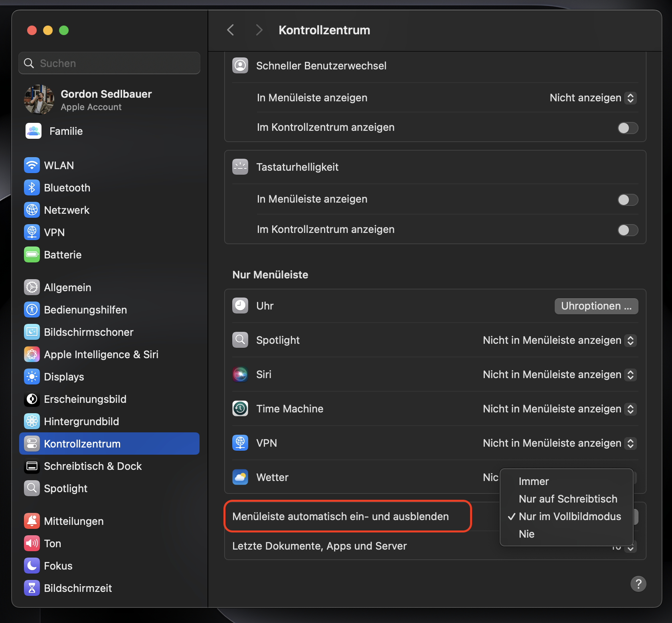This screenshot has width=672, height=623.
Task: Click the Allgemein gear icon
Action: click(x=32, y=287)
